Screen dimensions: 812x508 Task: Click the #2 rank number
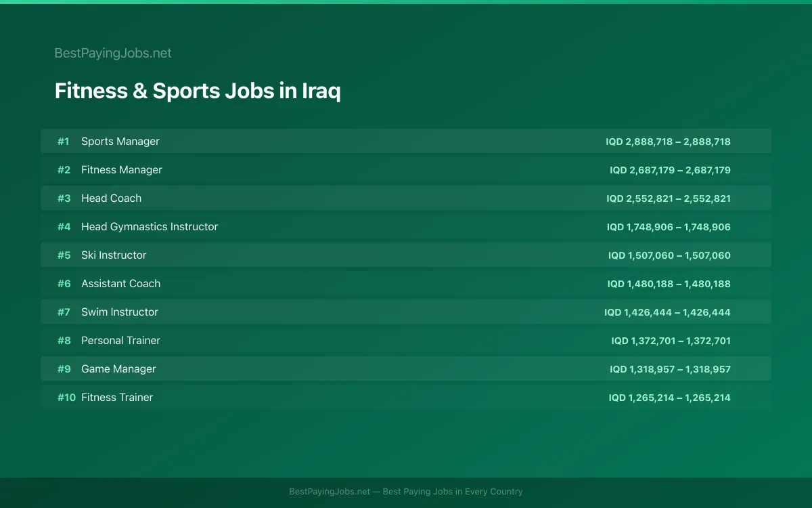coord(64,170)
